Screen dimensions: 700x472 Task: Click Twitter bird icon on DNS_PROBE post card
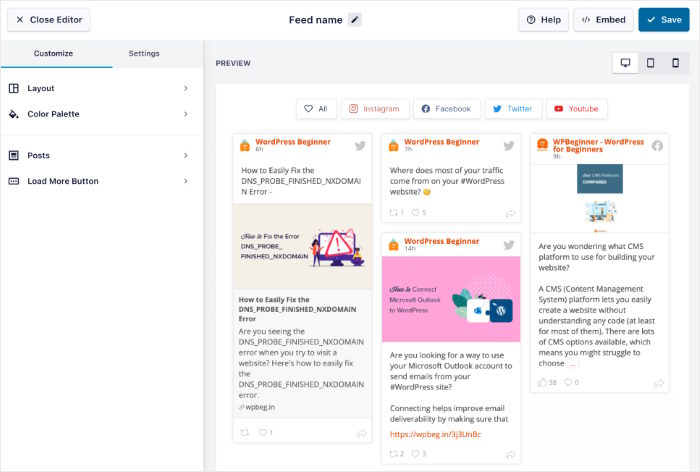360,146
